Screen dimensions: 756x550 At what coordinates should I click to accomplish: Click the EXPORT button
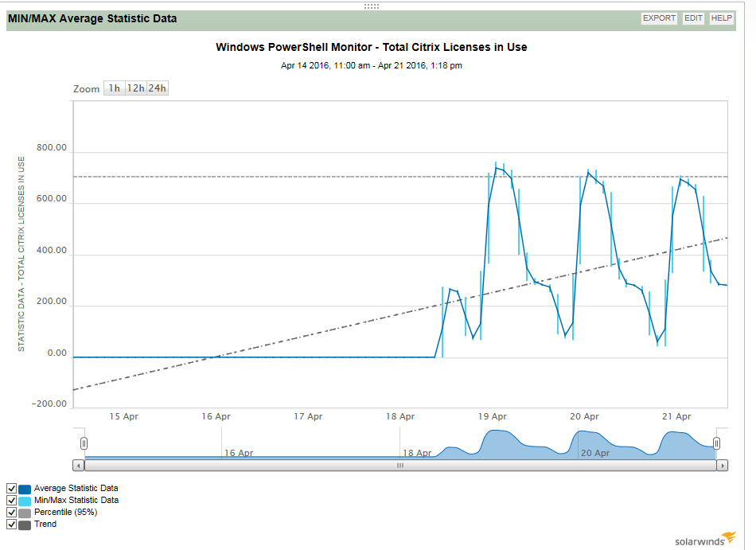tap(659, 18)
